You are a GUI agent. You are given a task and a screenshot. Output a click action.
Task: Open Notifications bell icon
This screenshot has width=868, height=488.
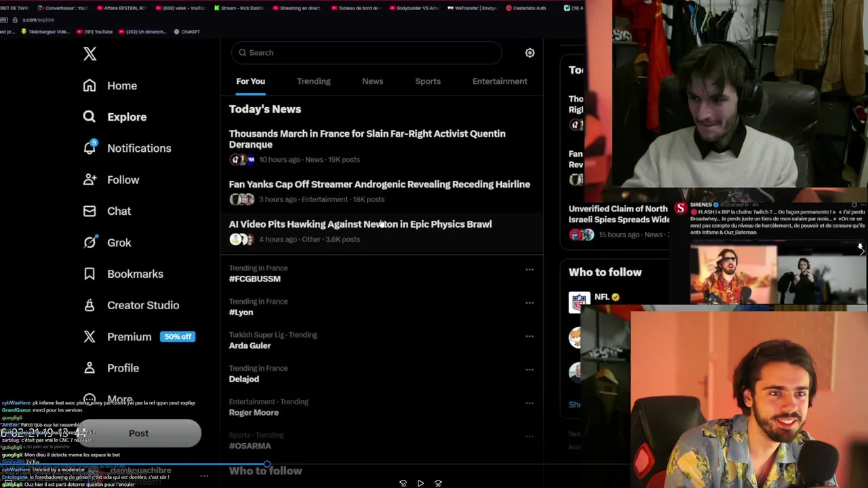point(90,148)
